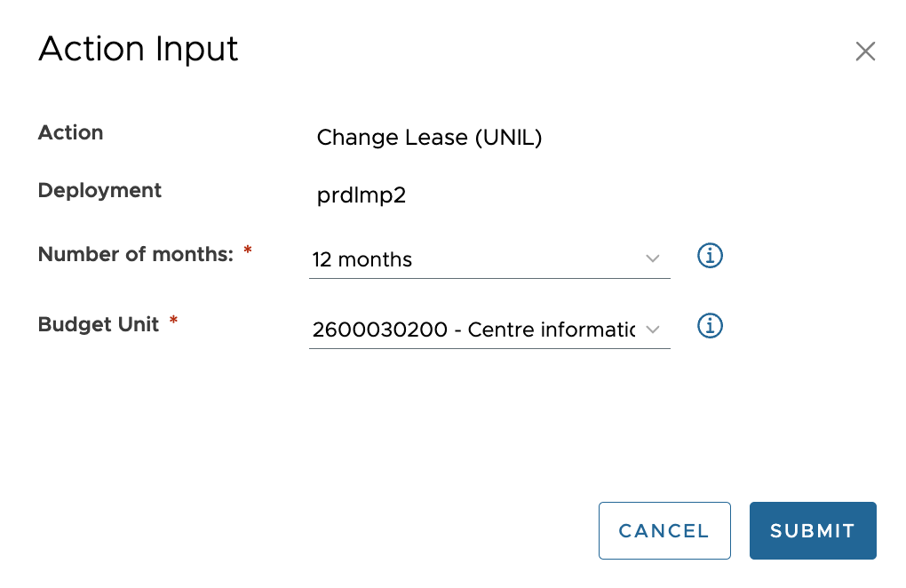906x588 pixels.
Task: Show info for Budget Unit
Action: (x=710, y=326)
